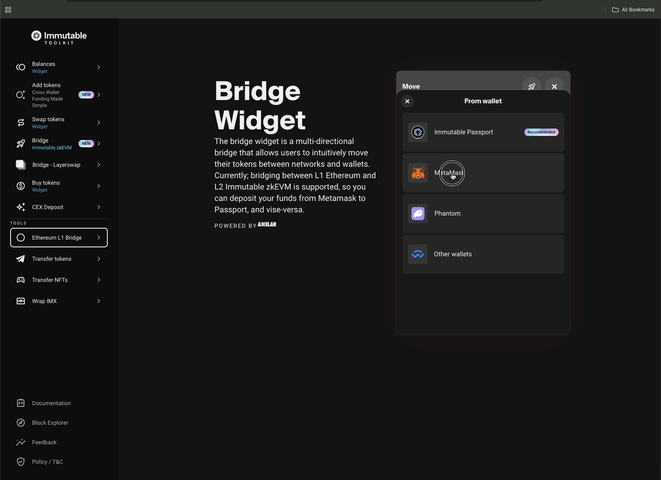Image resolution: width=661 pixels, height=480 pixels.
Task: Click the Wrap IMX icon
Action: [x=20, y=301]
